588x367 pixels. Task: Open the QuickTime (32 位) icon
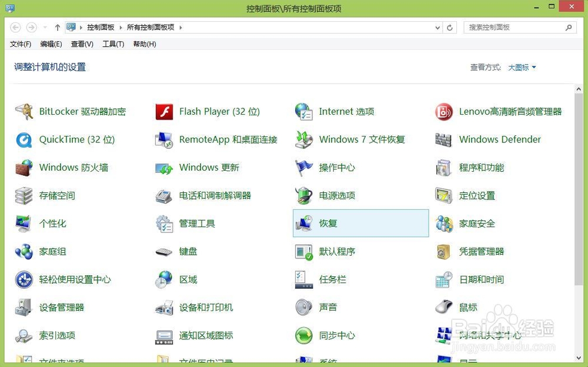pos(24,139)
